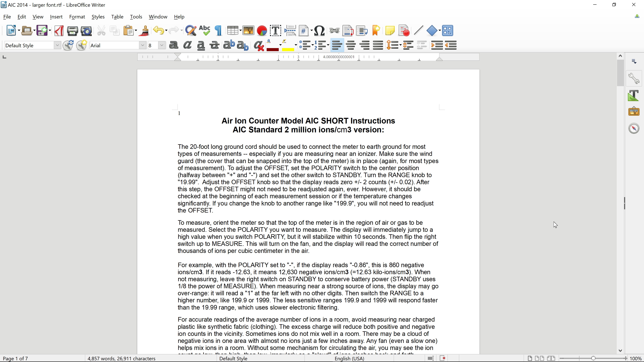Click the New document icon
Image resolution: width=644 pixels, height=362 pixels.
(11, 31)
